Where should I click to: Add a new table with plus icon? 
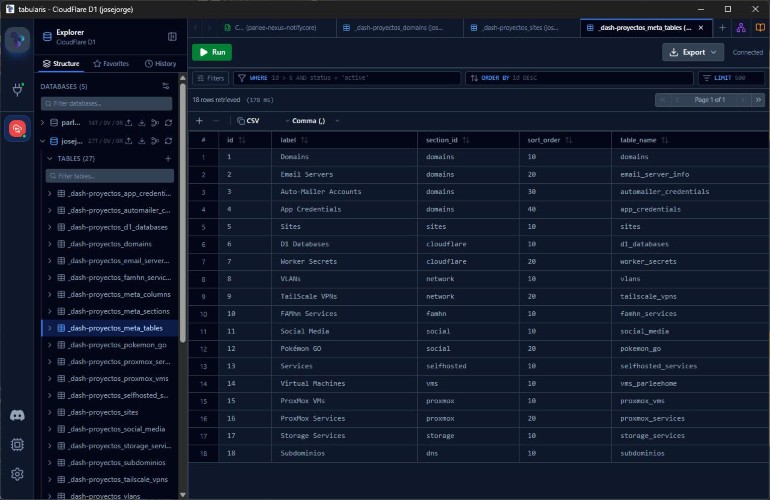point(168,159)
